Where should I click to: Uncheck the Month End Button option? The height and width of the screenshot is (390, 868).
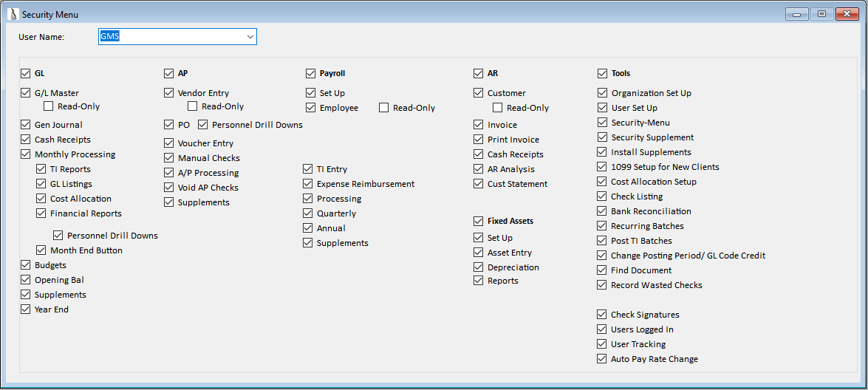point(41,250)
